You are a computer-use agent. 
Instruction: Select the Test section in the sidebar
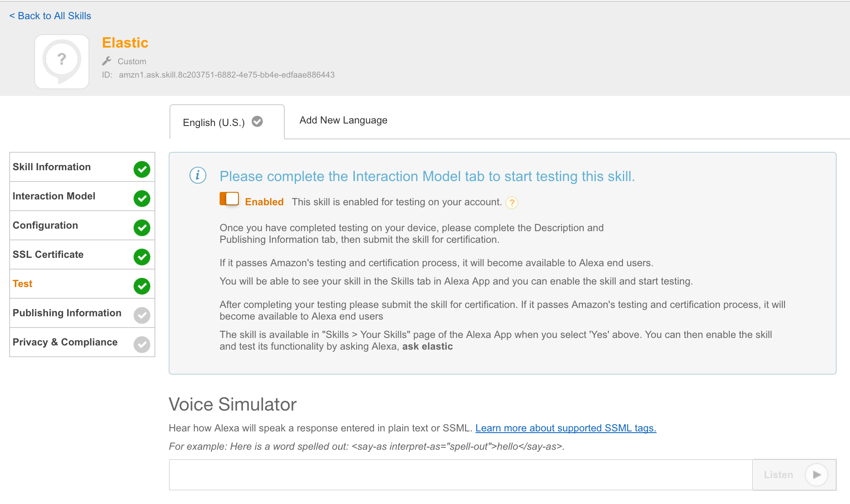[x=23, y=284]
